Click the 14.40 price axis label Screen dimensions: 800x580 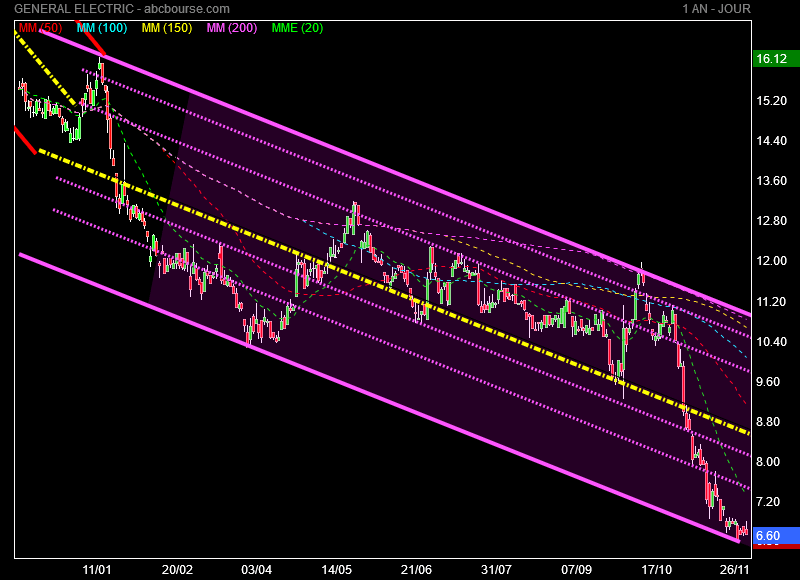click(771, 141)
